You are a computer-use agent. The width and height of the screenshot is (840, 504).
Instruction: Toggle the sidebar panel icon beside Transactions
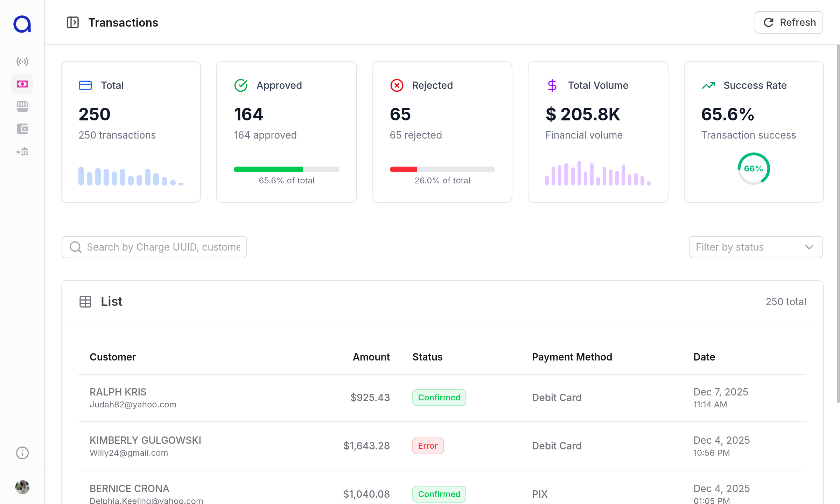pos(72,22)
